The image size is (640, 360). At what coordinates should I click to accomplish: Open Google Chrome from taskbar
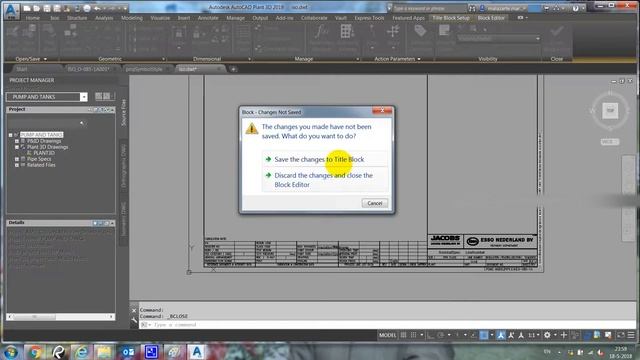click(x=35, y=352)
